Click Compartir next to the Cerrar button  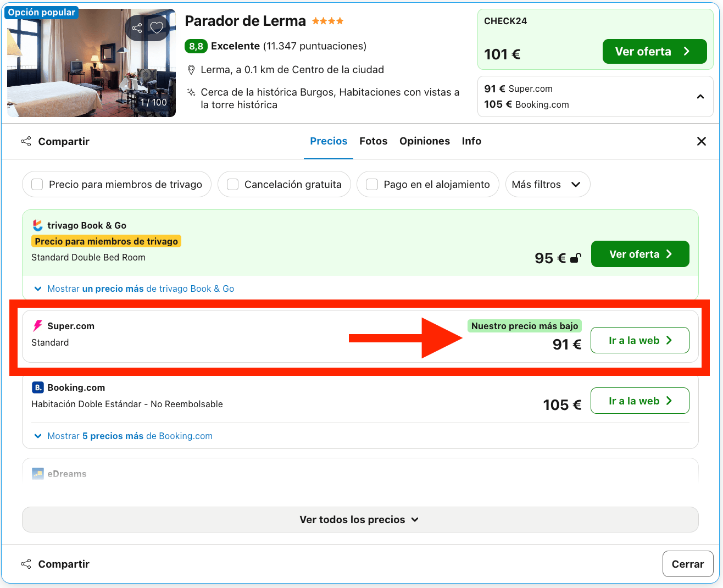coord(55,564)
